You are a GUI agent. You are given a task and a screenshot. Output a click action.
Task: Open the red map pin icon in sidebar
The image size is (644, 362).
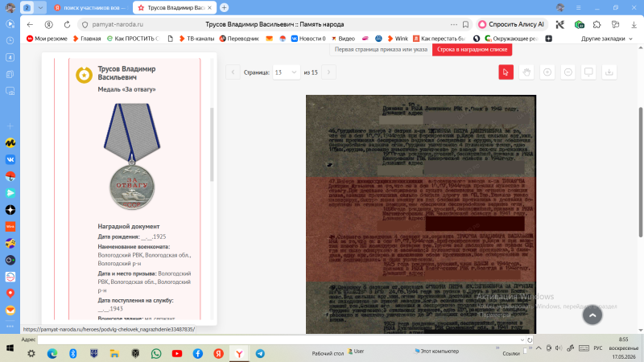pyautogui.click(x=10, y=294)
